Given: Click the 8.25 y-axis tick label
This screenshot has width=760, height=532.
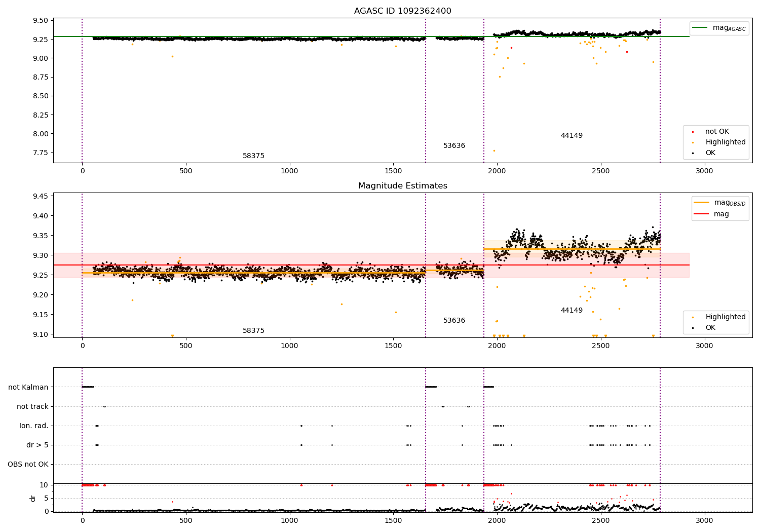Looking at the screenshot, I should click(x=41, y=115).
